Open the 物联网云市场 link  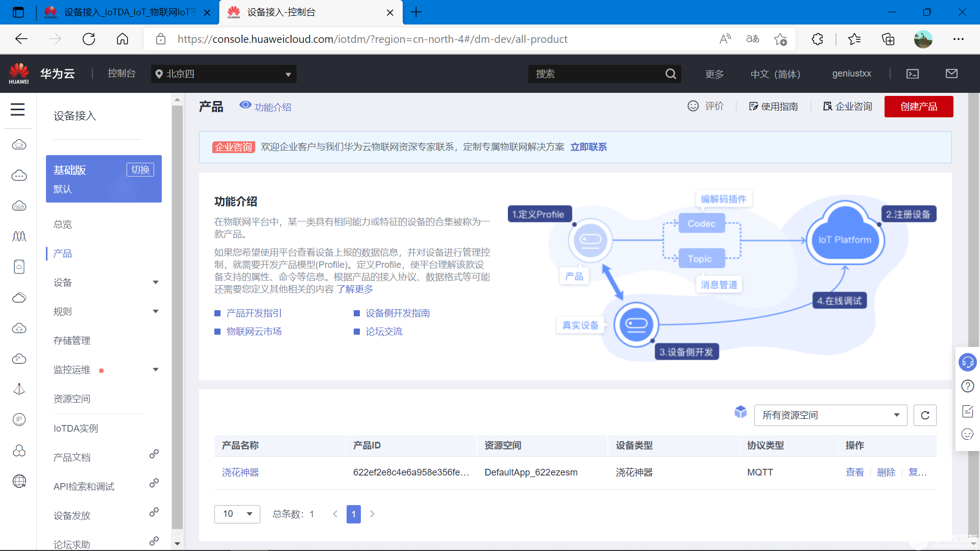[x=254, y=332]
